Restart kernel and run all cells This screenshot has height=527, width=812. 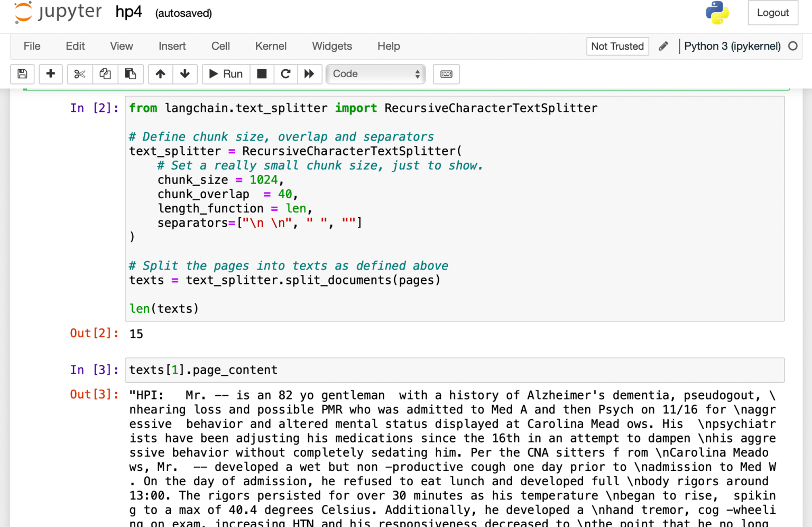[x=309, y=74]
